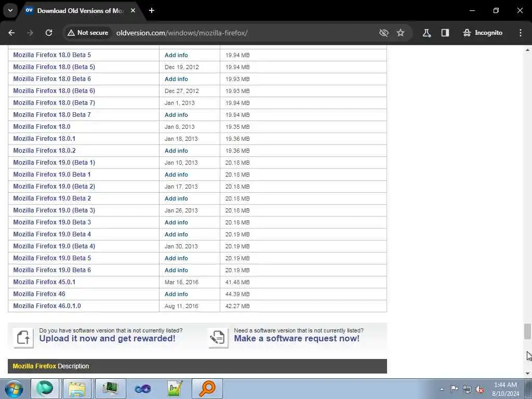Click Add info for Firefox 46
This screenshot has width=532, height=399.
176,294
